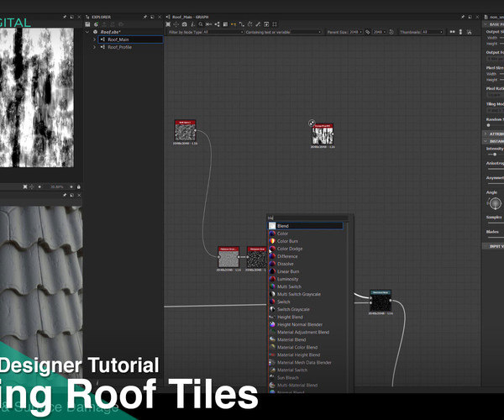504x420 pixels.
Task: Collapse the Base Parameters section
Action: tap(486, 24)
